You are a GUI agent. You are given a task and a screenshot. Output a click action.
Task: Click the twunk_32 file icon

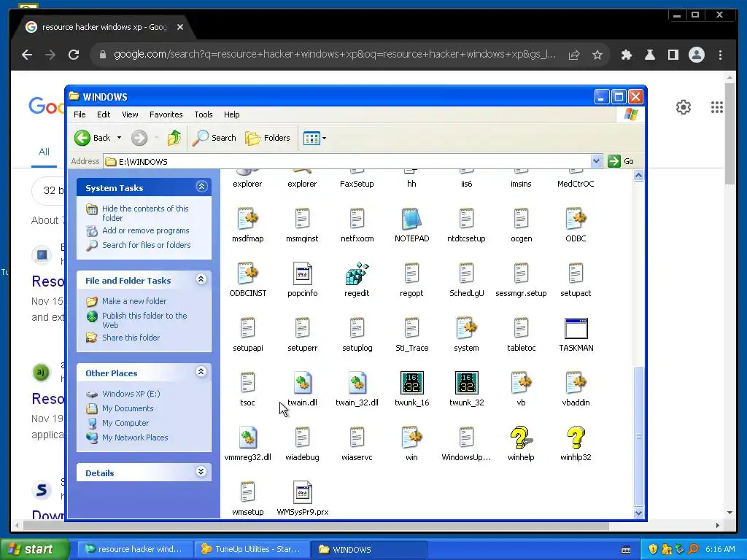click(x=466, y=383)
